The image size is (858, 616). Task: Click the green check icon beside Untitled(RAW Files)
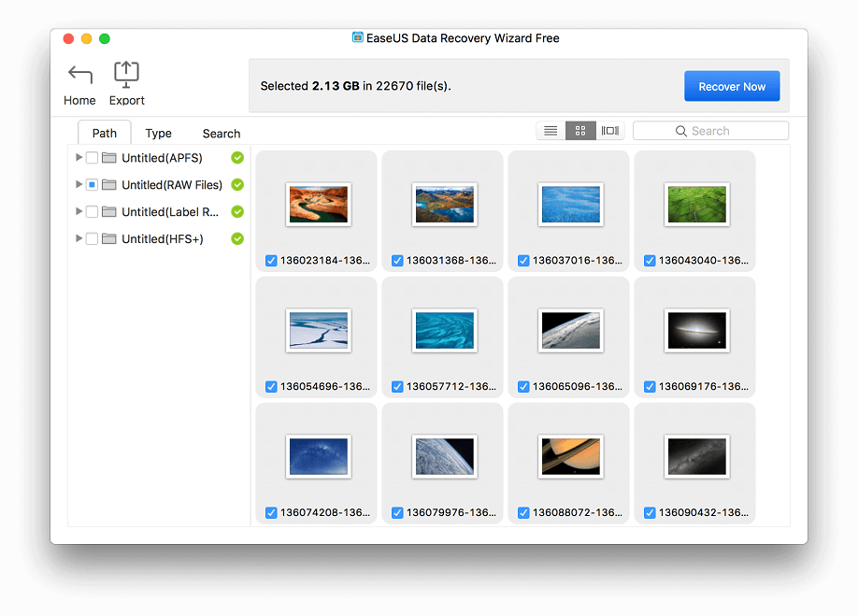(x=236, y=184)
